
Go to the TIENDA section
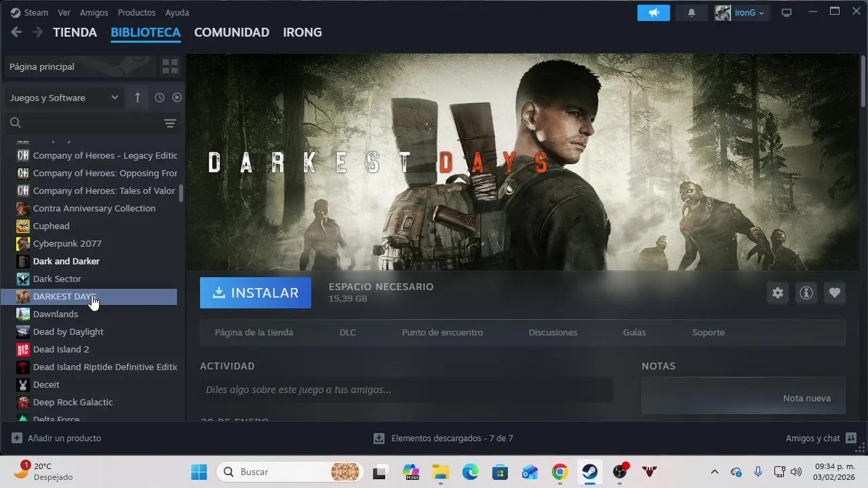coord(75,33)
